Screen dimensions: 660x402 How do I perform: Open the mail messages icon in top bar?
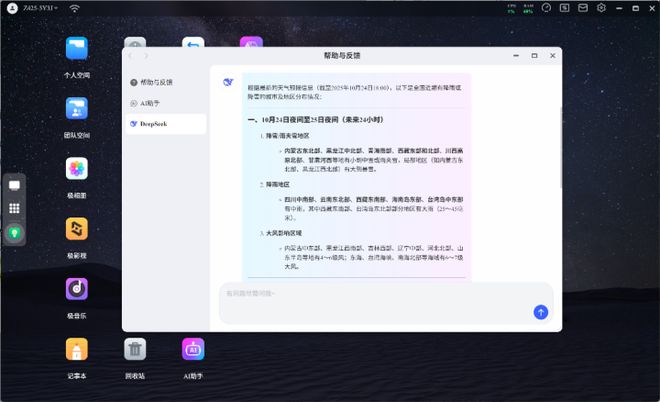tap(582, 9)
